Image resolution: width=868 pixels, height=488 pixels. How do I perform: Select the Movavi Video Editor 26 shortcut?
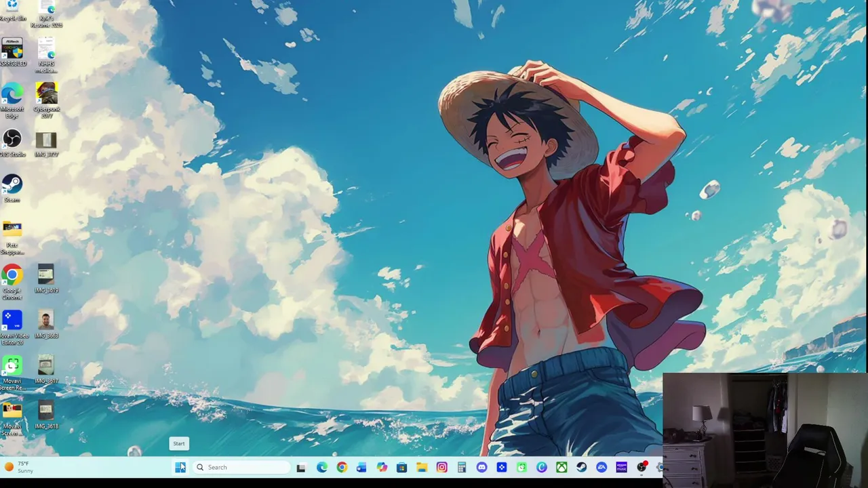click(x=12, y=327)
